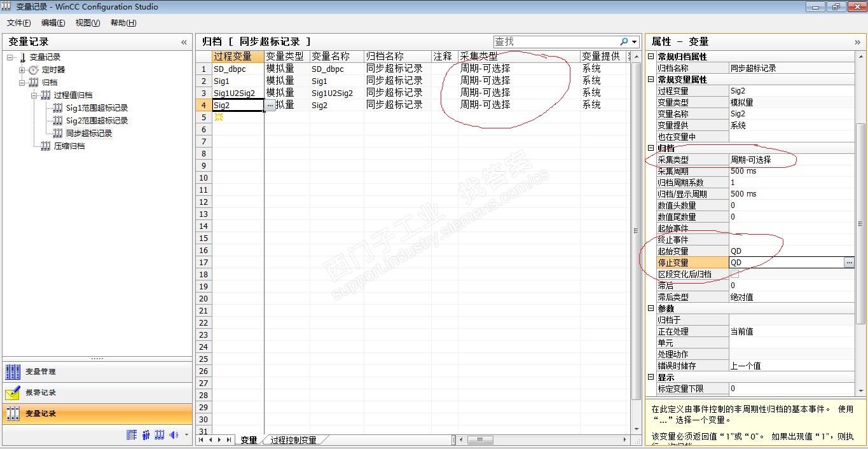Viewport: 868px width, 449px height.
Task: Open the Sig2范围超标记录 archive icon
Action: [58, 121]
